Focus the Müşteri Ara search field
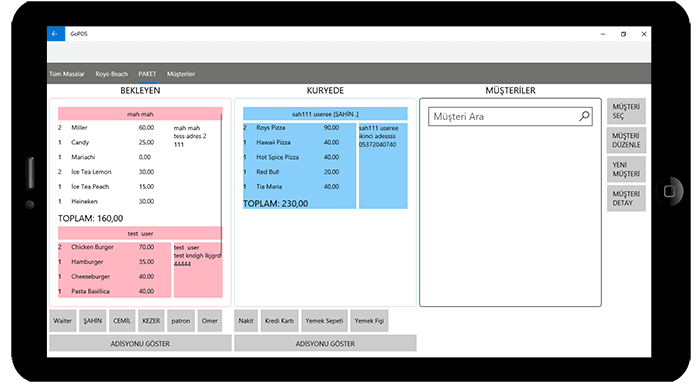The image size is (700, 386). 510,116
